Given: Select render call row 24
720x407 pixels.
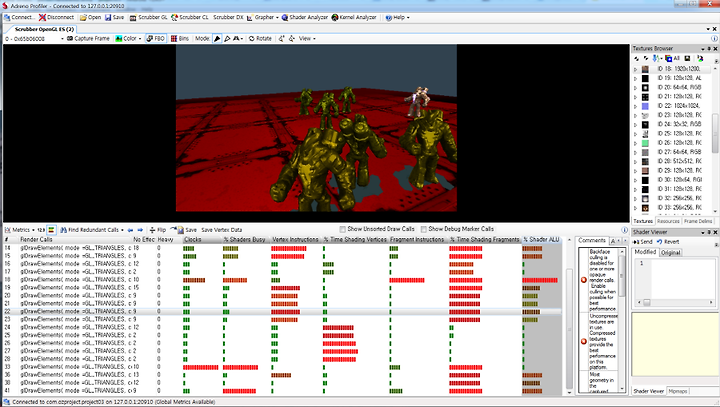Looking at the screenshot, I should pyautogui.click(x=282, y=328).
